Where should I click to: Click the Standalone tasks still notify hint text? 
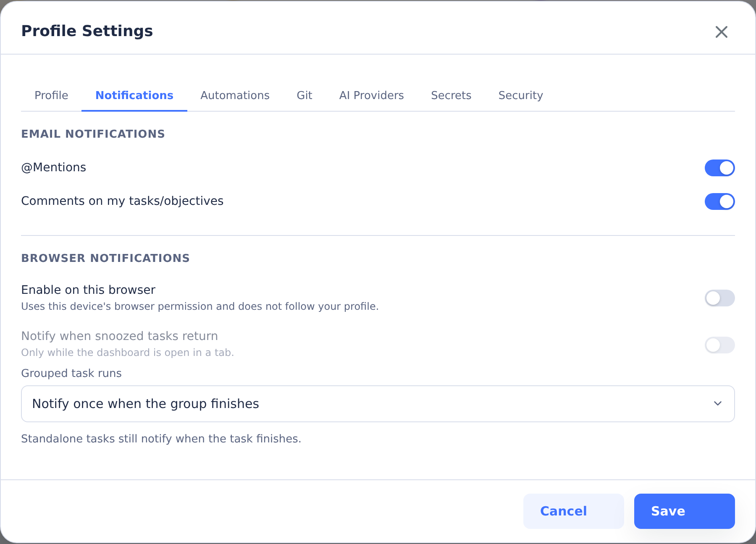pyautogui.click(x=161, y=439)
